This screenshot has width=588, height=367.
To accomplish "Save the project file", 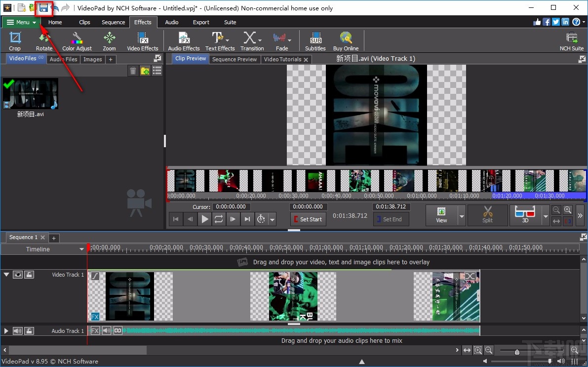I will 44,8.
